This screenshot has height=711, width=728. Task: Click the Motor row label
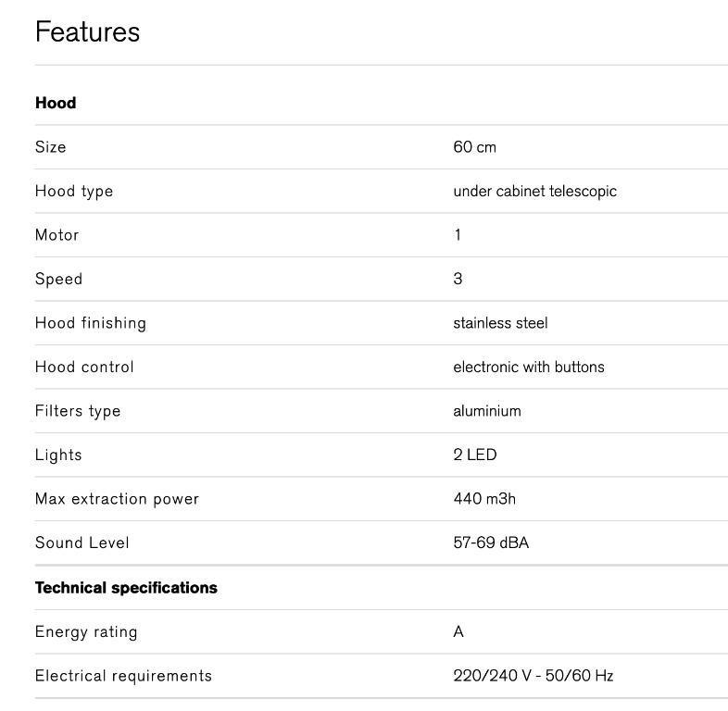pos(56,235)
